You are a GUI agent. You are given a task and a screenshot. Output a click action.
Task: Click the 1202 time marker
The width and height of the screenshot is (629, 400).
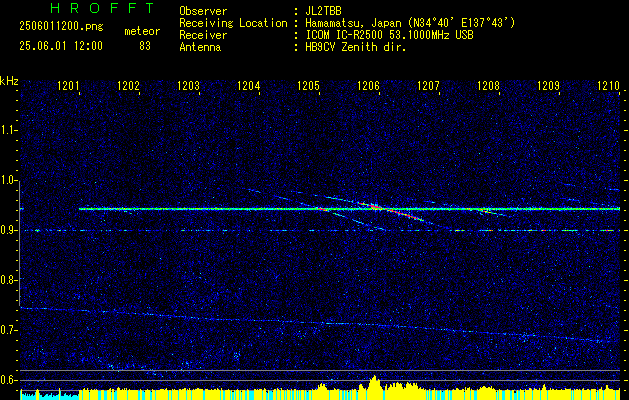[128, 85]
